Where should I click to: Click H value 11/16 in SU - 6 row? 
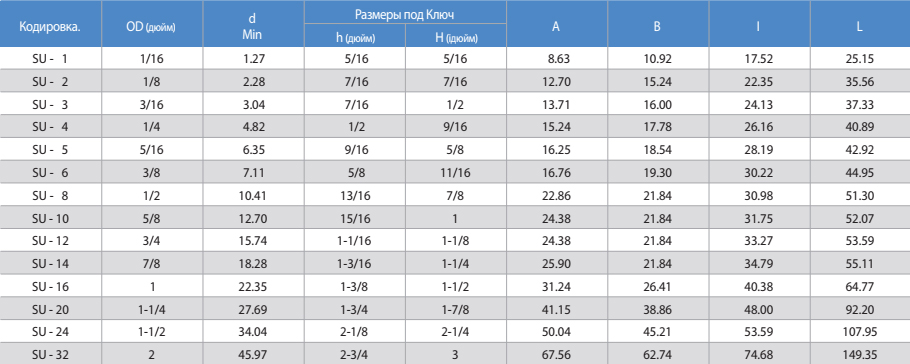455,173
